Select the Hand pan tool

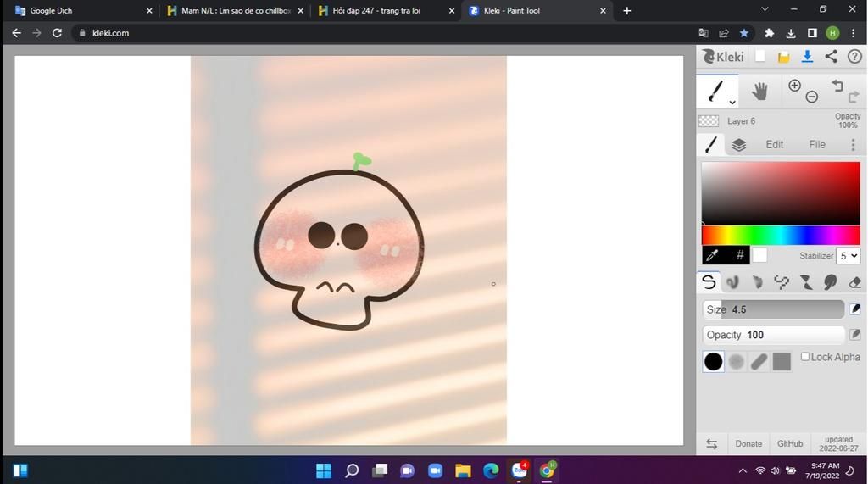(759, 92)
